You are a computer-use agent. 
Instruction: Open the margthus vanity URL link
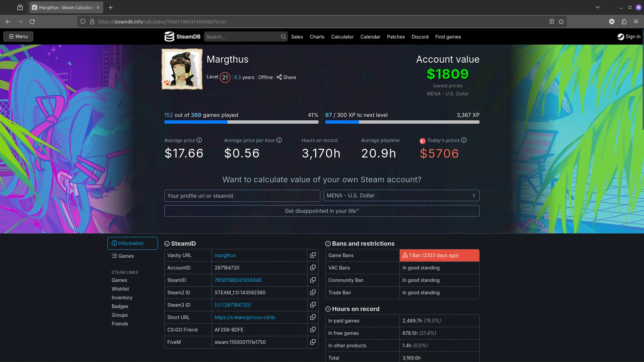(225, 255)
